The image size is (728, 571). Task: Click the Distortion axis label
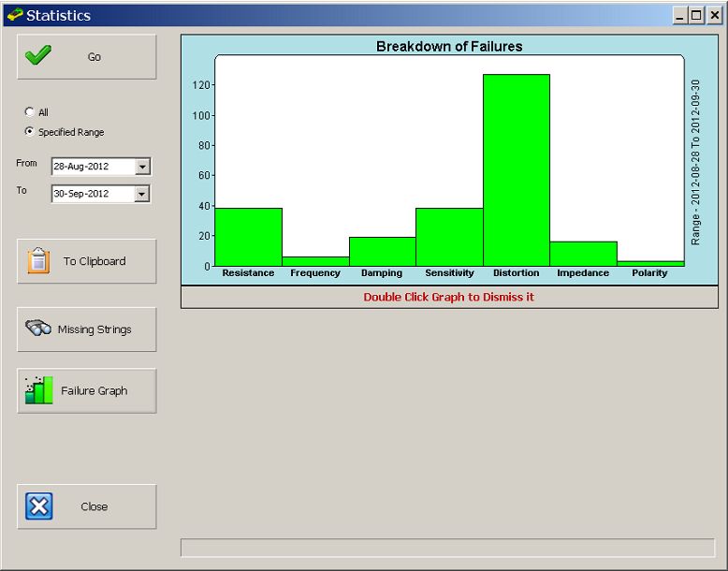(x=517, y=272)
